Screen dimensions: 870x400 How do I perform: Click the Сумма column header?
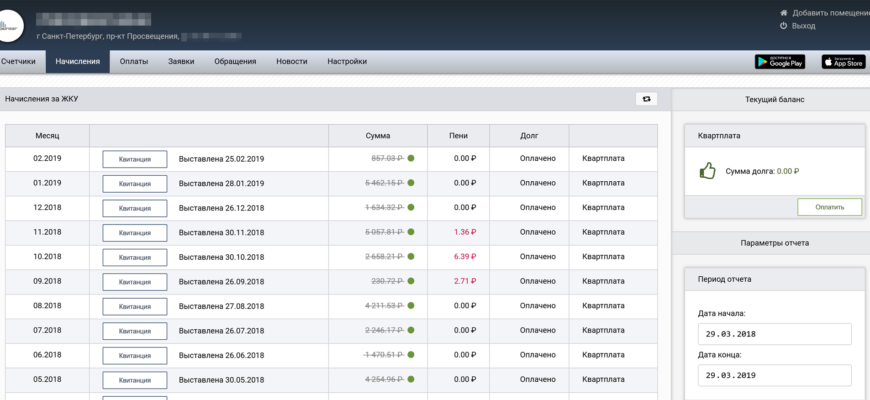tap(378, 136)
